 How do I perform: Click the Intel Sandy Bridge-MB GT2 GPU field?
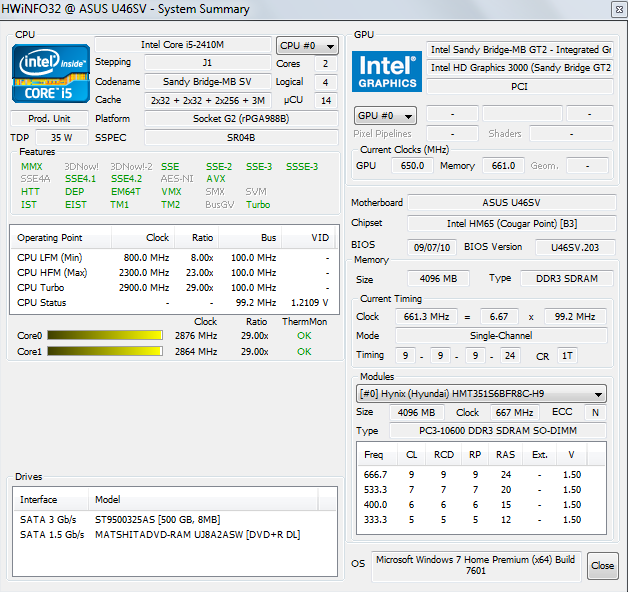pyautogui.click(x=520, y=50)
